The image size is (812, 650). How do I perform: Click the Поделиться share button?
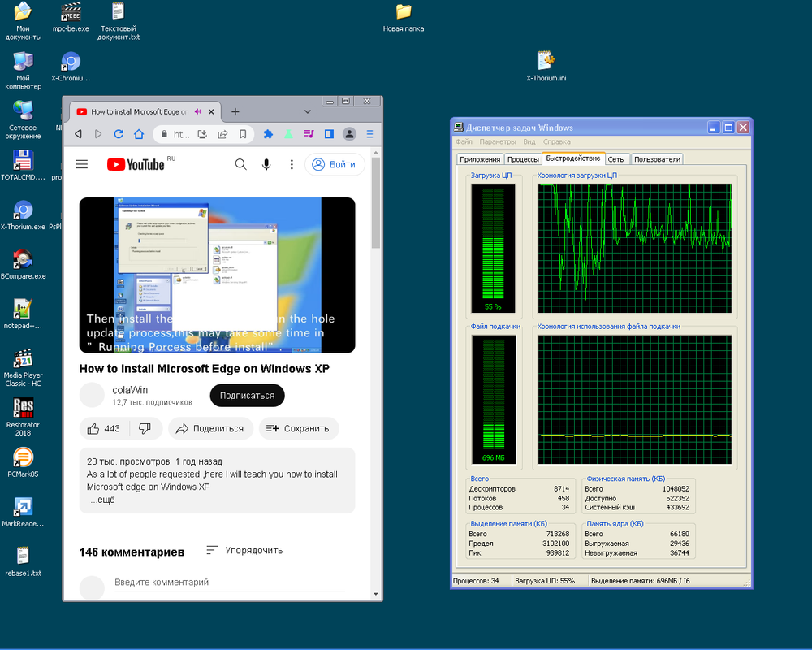coord(210,429)
